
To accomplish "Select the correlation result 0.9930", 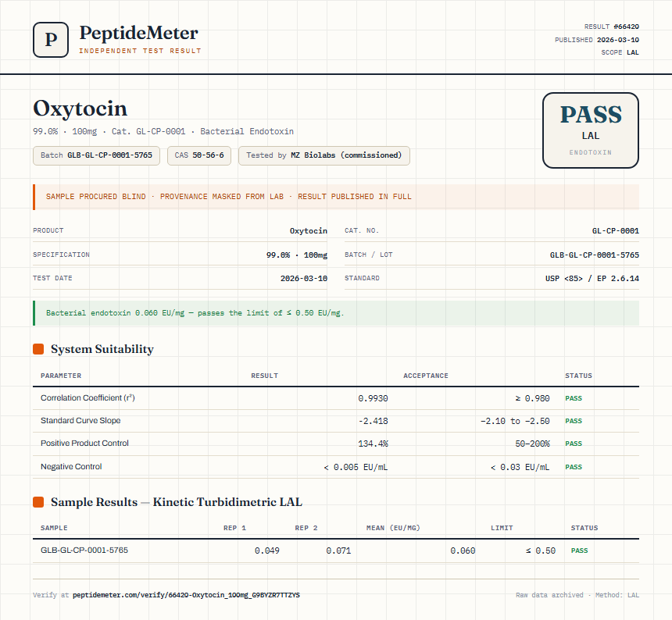I will click(373, 398).
